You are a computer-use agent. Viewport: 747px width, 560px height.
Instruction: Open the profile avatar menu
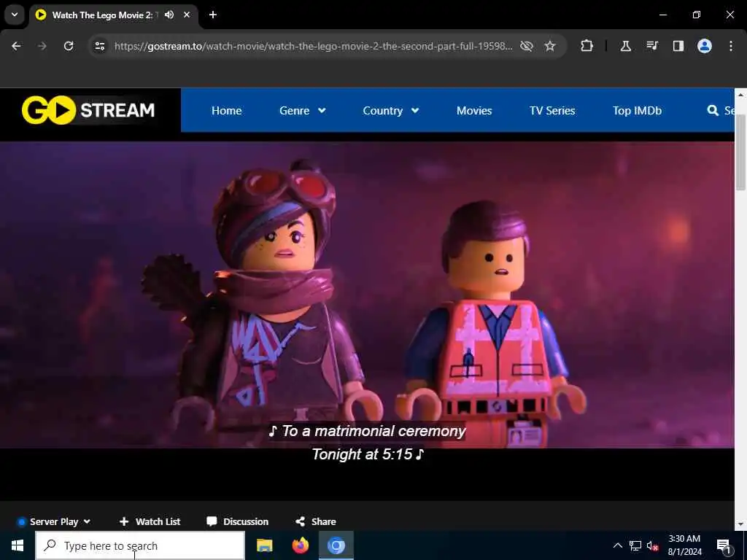pos(705,46)
